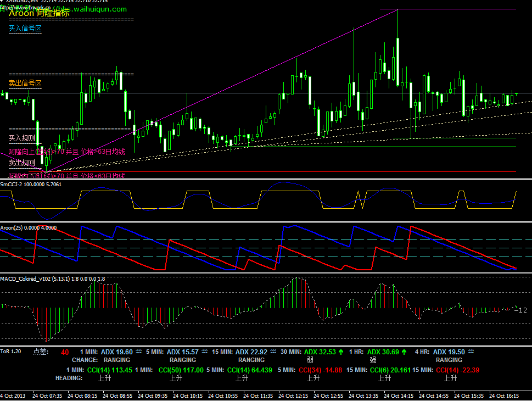This screenshot has width=532, height=401.
Task: Click the '24 Oct 11:35' time axis label
Action: pyautogui.click(x=258, y=396)
